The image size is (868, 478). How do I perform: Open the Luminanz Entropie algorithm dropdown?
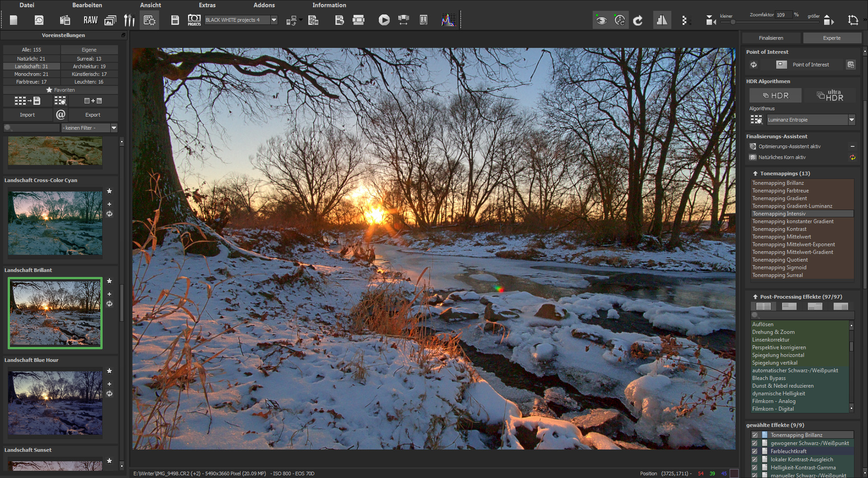[852, 120]
